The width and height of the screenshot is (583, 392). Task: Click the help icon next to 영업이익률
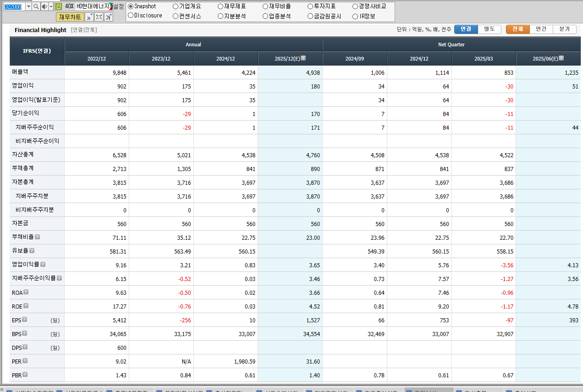(43, 265)
